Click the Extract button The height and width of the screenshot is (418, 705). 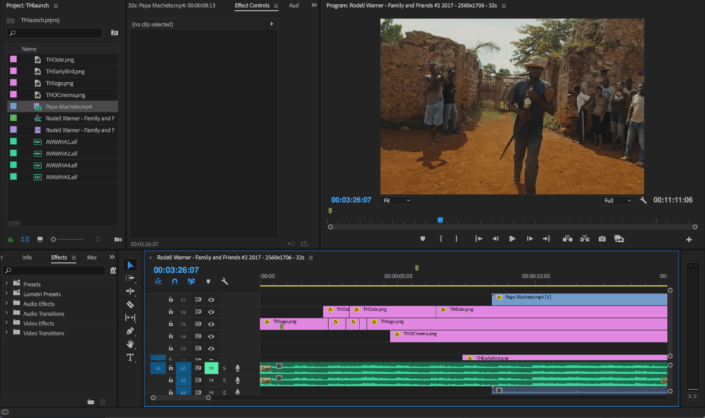[x=585, y=239]
